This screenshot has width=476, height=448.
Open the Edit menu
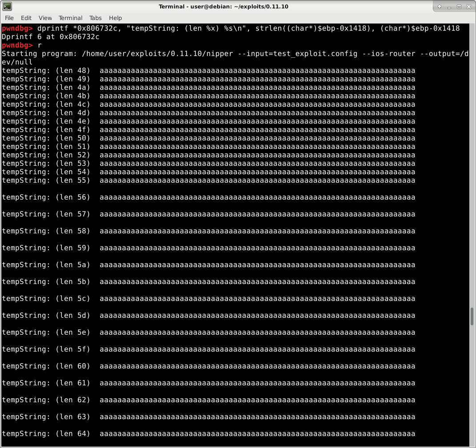(x=26, y=18)
